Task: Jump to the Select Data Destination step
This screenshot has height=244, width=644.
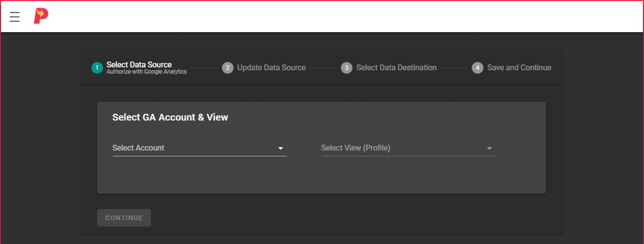Action: (396, 68)
